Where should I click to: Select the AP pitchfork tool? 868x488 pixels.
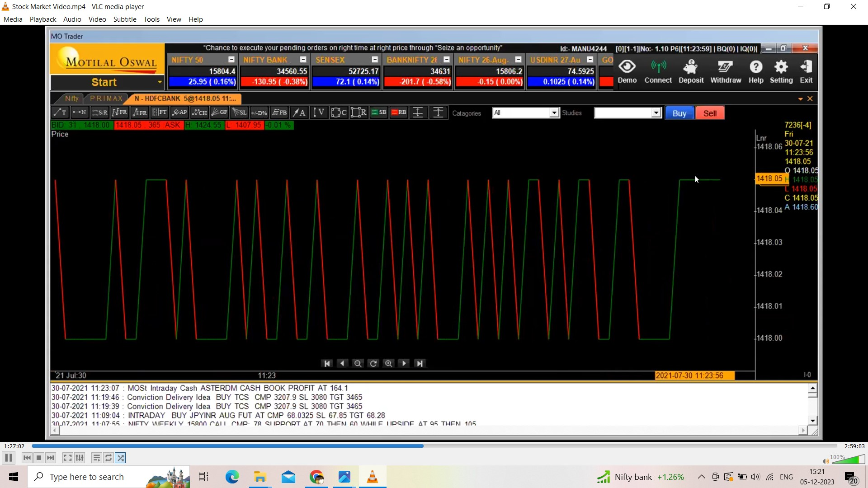[179, 113]
